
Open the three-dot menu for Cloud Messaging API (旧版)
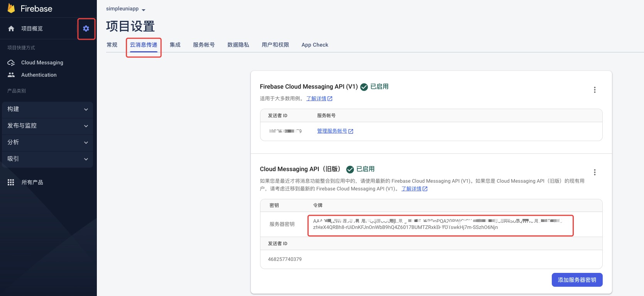(x=595, y=172)
